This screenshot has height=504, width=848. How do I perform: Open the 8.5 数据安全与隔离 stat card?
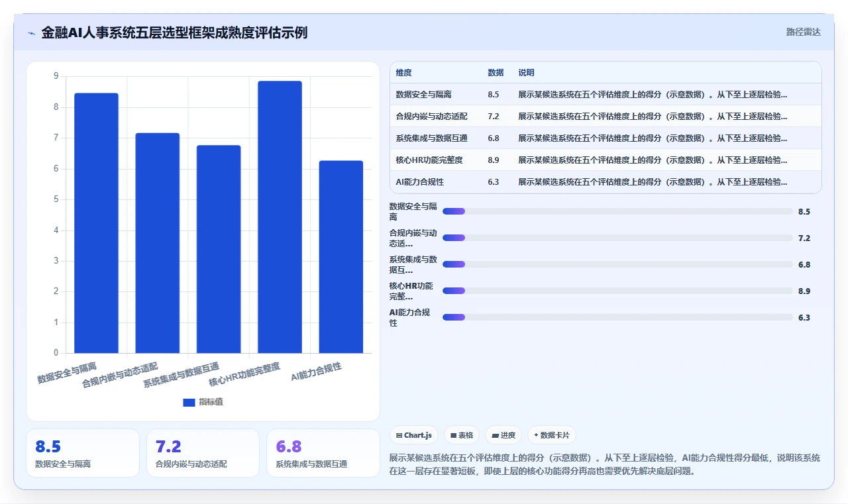pyautogui.click(x=83, y=453)
